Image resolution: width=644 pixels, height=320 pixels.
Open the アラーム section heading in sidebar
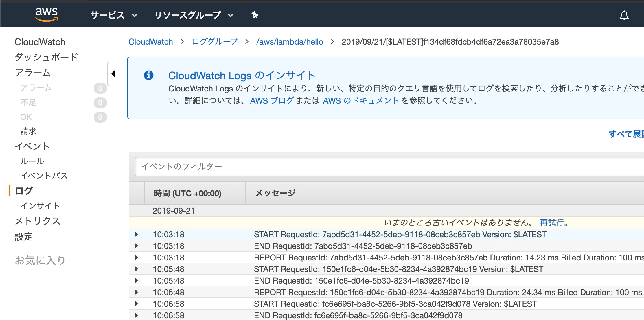[x=33, y=73]
